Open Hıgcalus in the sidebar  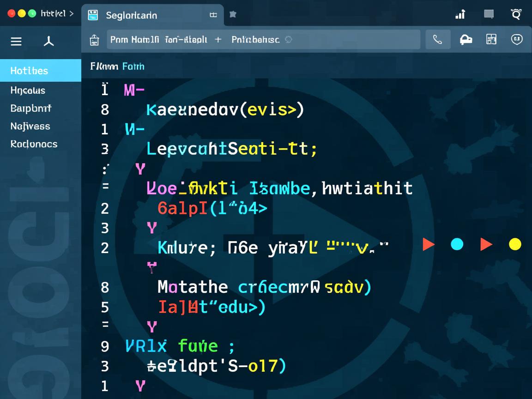pyautogui.click(x=28, y=91)
